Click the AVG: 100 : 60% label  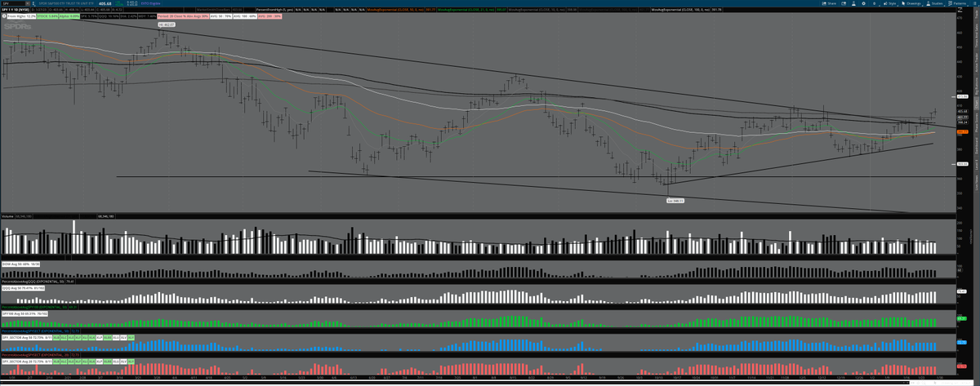244,16
